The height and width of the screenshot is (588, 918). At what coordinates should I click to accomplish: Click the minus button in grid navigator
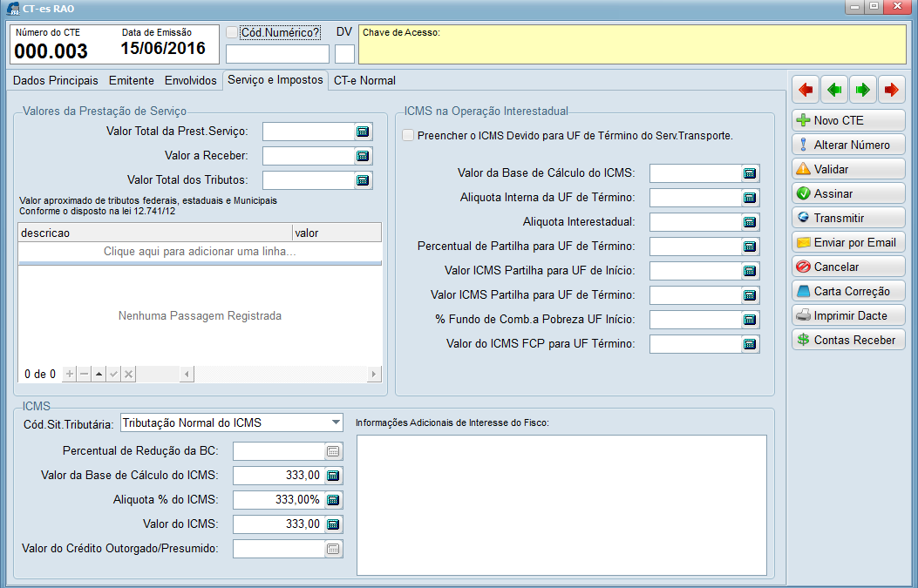point(85,374)
